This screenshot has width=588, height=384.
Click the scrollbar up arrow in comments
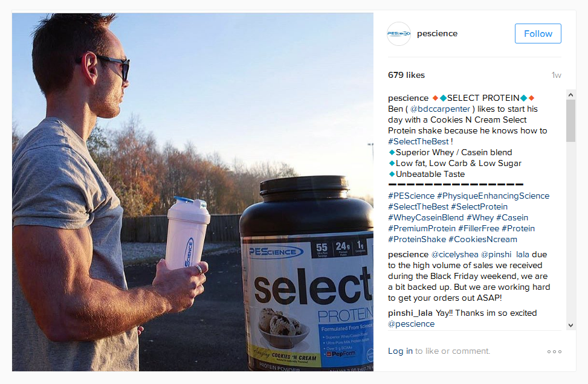[570, 95]
